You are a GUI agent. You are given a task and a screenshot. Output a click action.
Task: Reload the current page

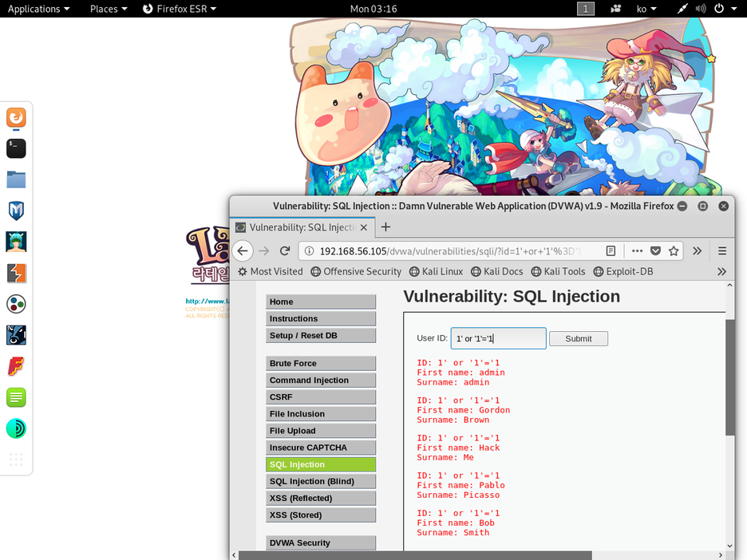[x=285, y=251]
